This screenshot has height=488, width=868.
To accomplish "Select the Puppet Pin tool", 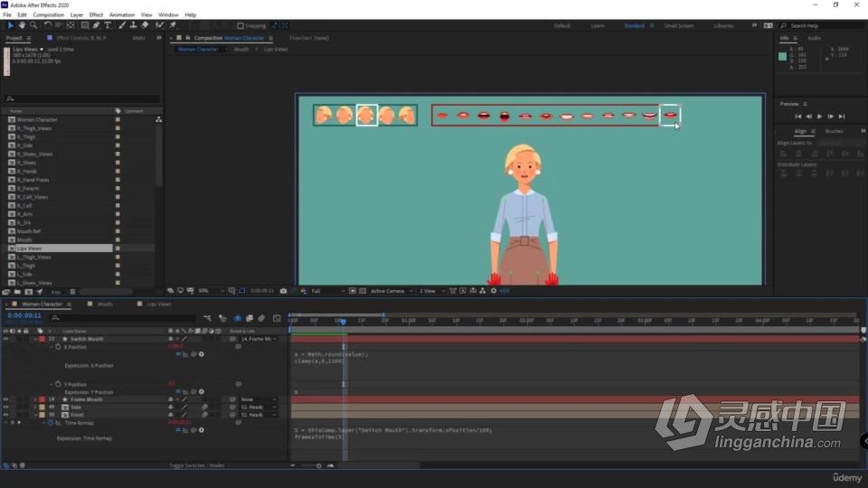I will (x=173, y=25).
